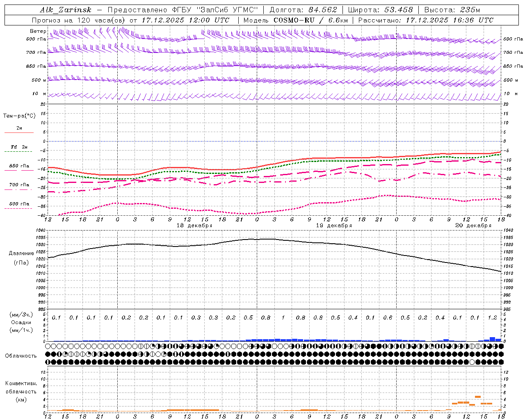The width and height of the screenshot is (525, 420).
Task: Click the Td 2м dew point legend entry
Action: (x=19, y=147)
